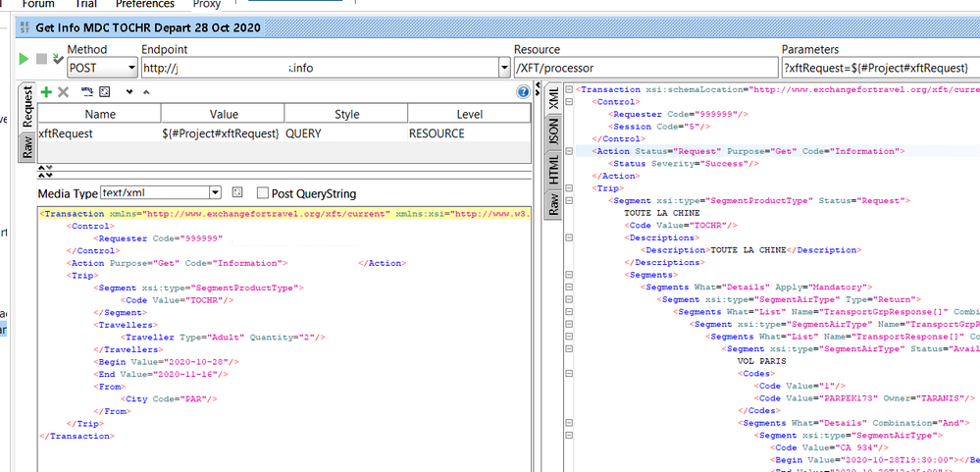
Task: Collapse the Transaction node in response XML
Action: (570, 89)
